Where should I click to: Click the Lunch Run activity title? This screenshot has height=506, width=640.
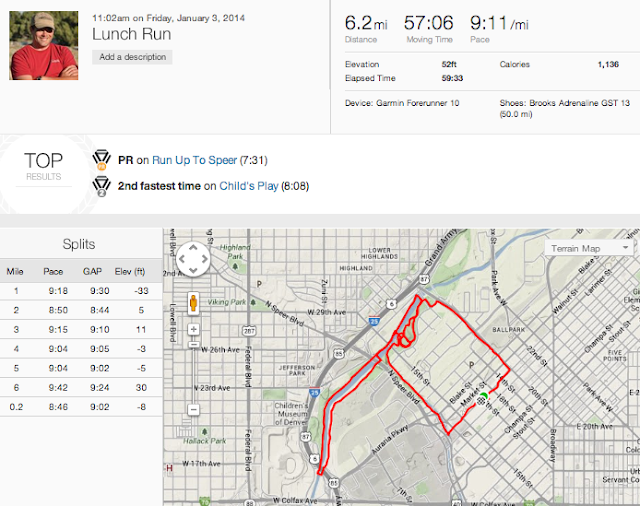[x=131, y=34]
